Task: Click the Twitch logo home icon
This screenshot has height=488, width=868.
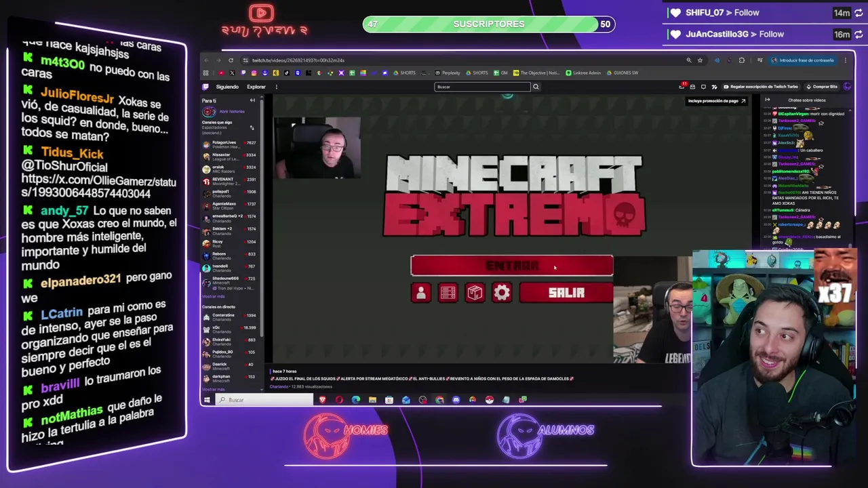Action: coord(205,87)
